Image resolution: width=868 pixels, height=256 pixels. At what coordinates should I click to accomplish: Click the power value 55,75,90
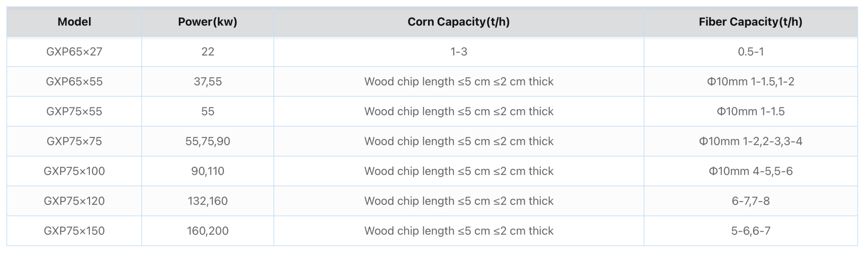click(x=207, y=141)
